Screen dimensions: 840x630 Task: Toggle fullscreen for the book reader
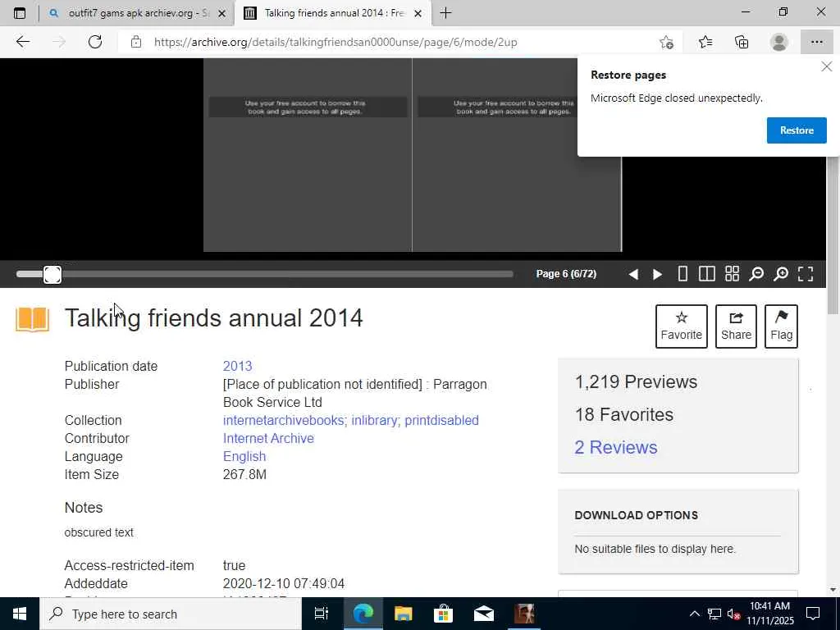[806, 274]
